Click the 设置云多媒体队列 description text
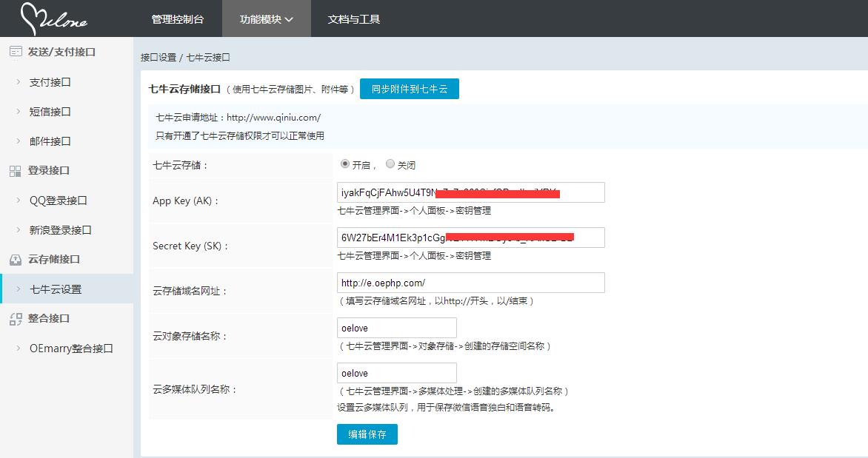 (x=446, y=408)
